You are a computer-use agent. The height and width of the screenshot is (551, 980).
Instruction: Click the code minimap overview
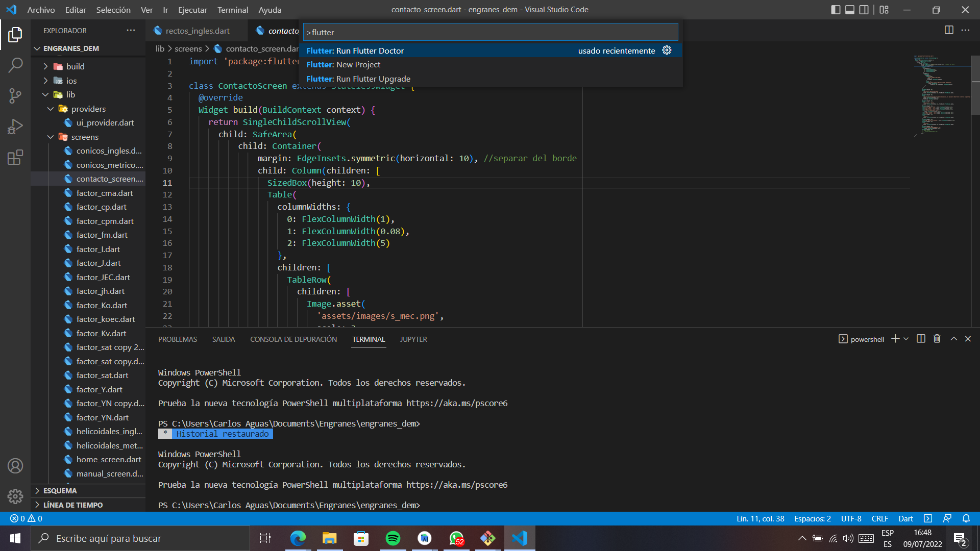[x=942, y=96]
